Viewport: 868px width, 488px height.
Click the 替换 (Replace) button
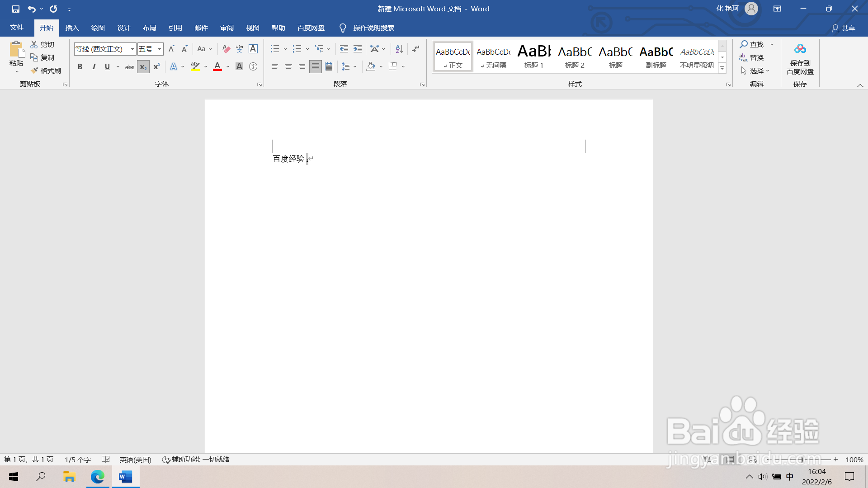(752, 57)
